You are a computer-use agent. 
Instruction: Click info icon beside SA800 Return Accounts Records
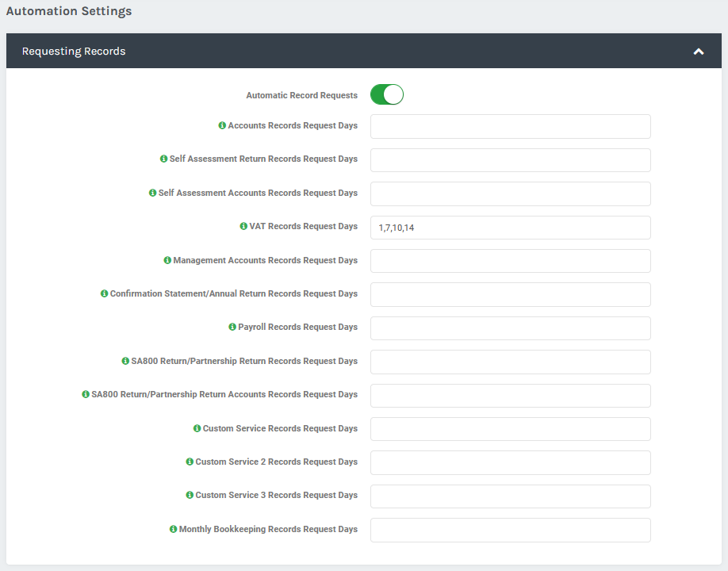86,394
